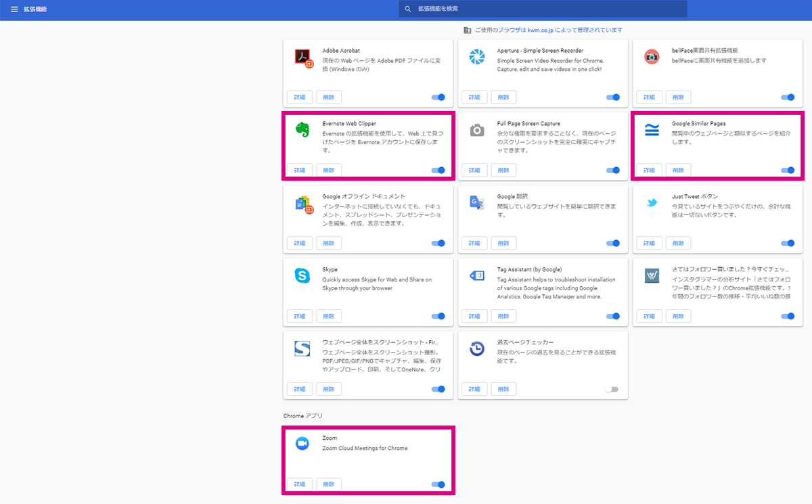This screenshot has height=504, width=812.
Task: Click 削除 on Evernote Web Clipper
Action: 329,170
